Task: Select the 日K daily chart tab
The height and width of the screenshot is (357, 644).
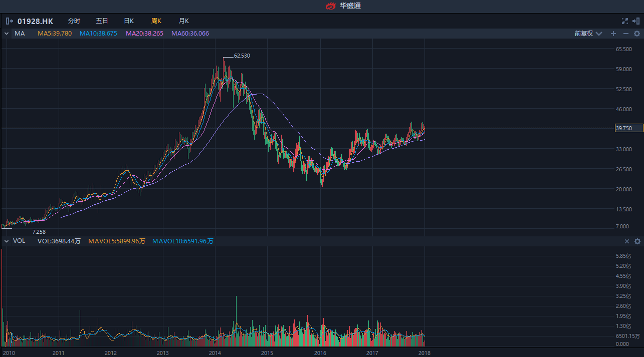Action: (129, 21)
